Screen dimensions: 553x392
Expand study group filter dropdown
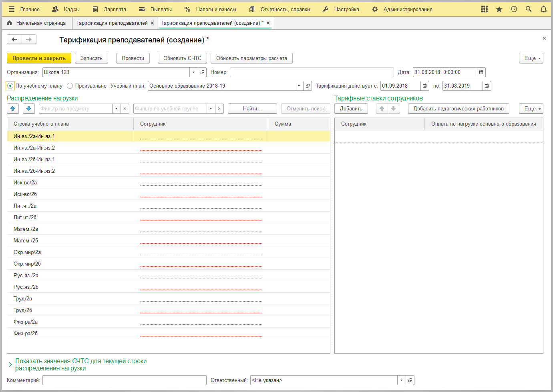211,108
